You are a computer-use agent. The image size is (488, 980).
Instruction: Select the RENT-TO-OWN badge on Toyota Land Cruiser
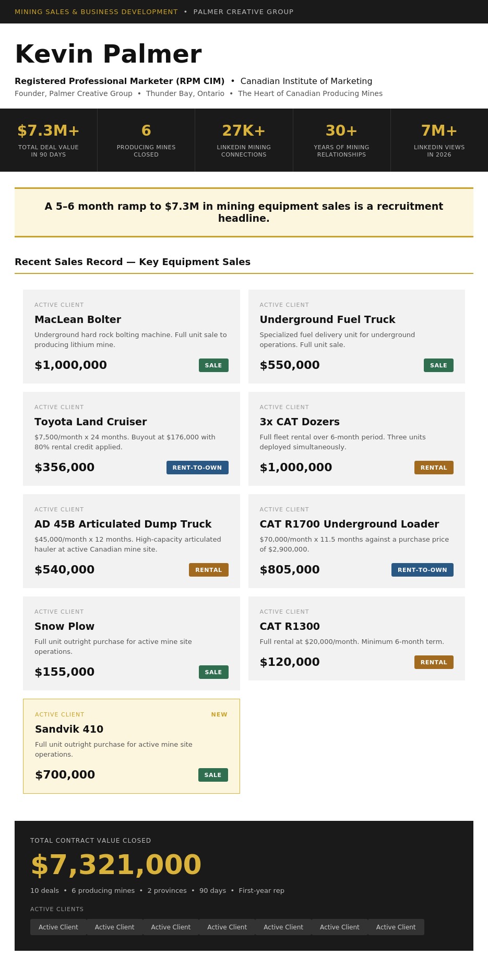coord(197,468)
